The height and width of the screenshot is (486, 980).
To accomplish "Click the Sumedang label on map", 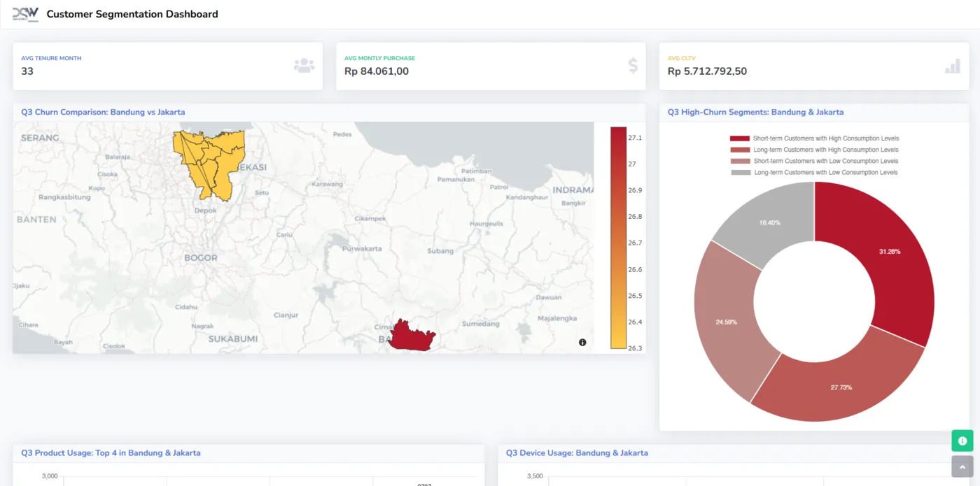I will [x=481, y=324].
